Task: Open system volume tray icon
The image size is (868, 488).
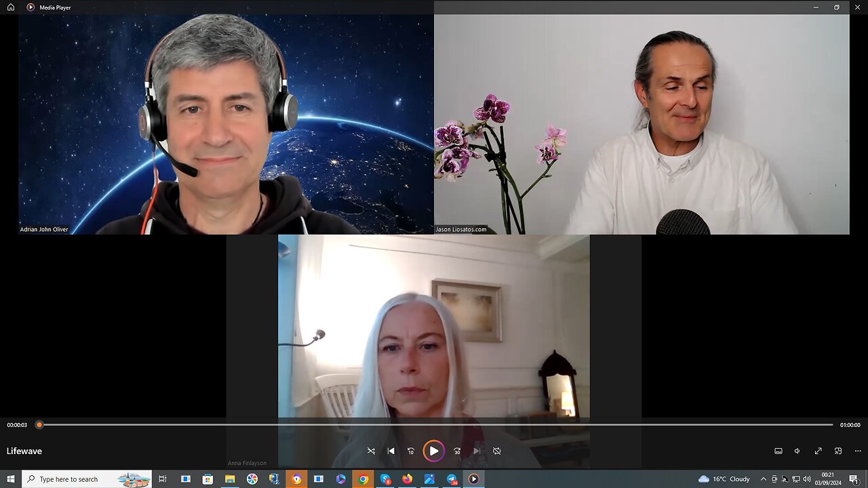Action: pyautogui.click(x=807, y=479)
